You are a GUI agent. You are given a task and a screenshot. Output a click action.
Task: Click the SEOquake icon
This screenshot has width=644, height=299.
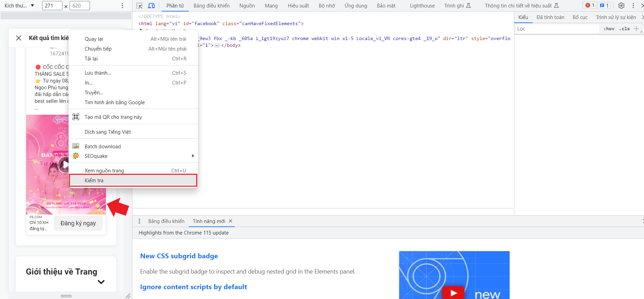(x=76, y=156)
